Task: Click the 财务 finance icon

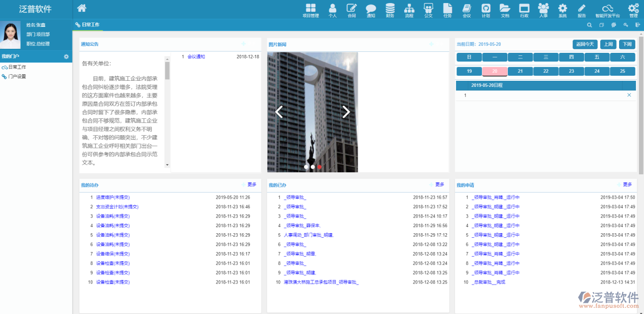Action: point(390,9)
